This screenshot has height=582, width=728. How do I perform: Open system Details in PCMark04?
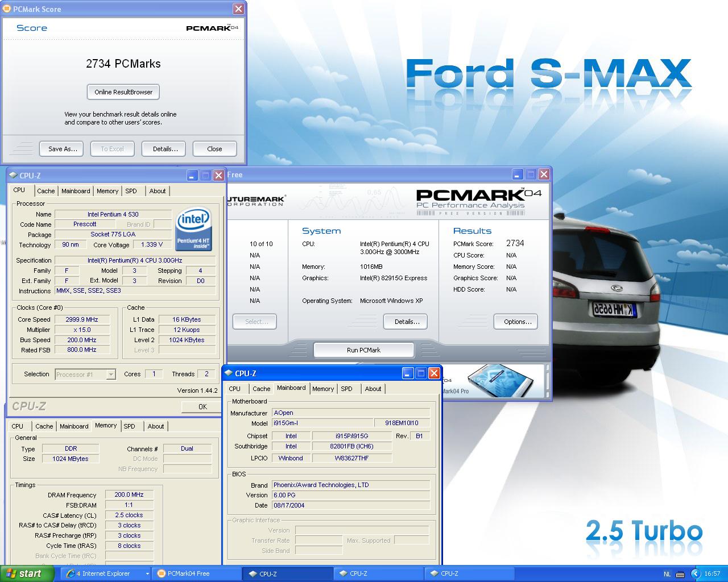pyautogui.click(x=406, y=322)
